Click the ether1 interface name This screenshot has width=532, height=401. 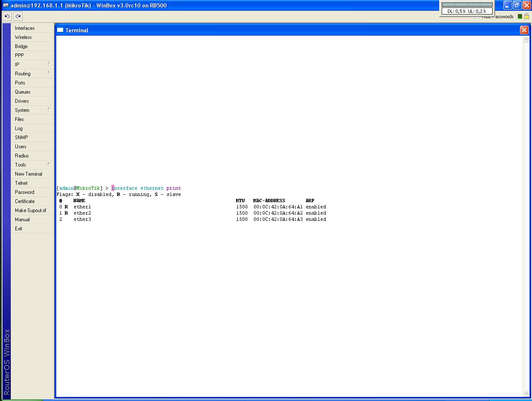click(82, 207)
